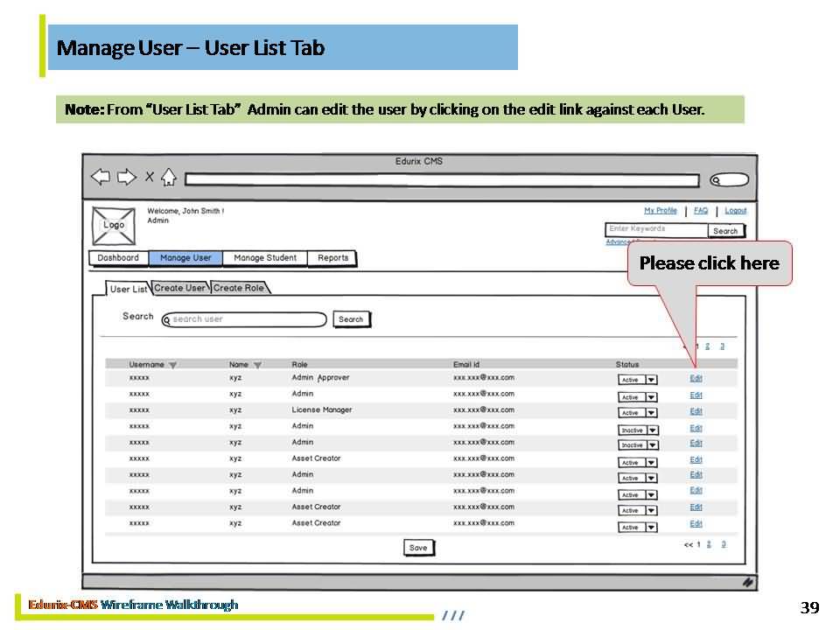Screen dimensions: 840x630
Task: Click the Logo placeholder image
Action: pyautogui.click(x=114, y=225)
